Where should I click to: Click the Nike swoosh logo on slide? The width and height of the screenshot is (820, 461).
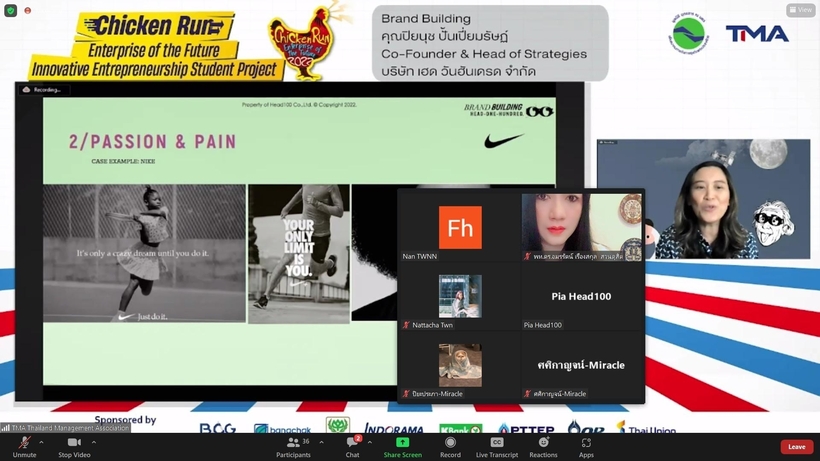tap(503, 141)
